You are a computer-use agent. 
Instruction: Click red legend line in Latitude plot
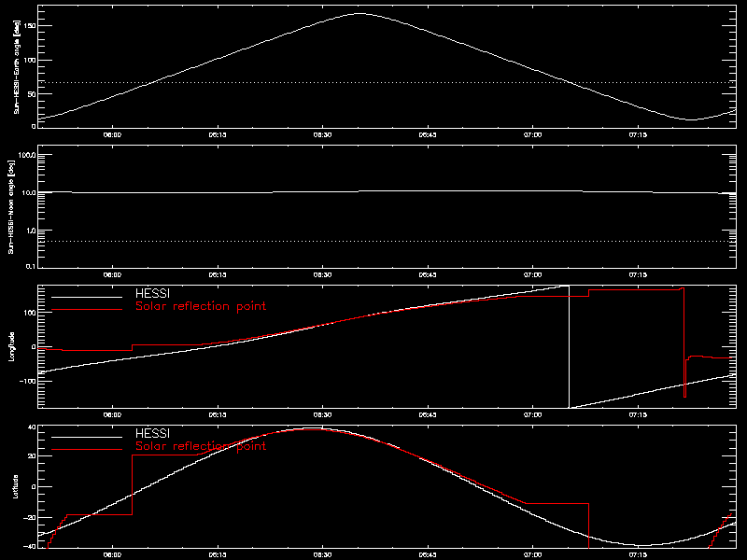pos(87,450)
